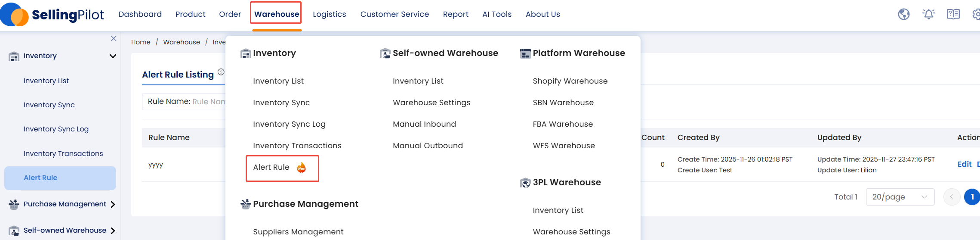This screenshot has width=980, height=240.
Task: Click the previous page arrow button
Action: (x=951, y=197)
